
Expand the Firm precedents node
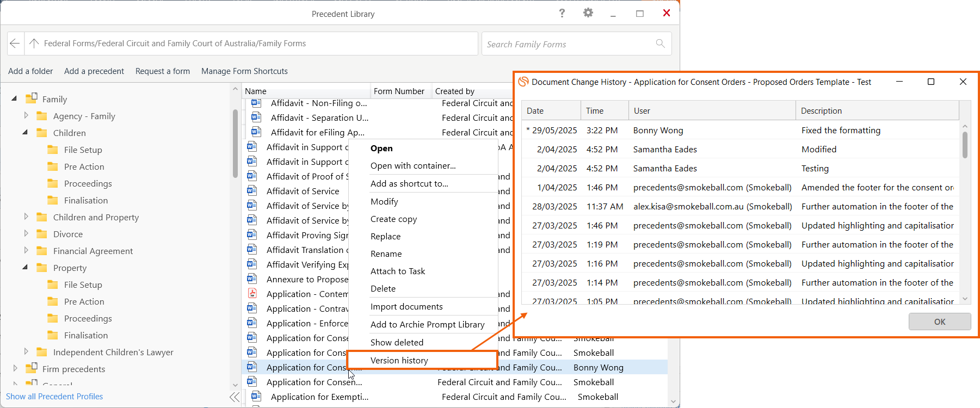pos(15,368)
